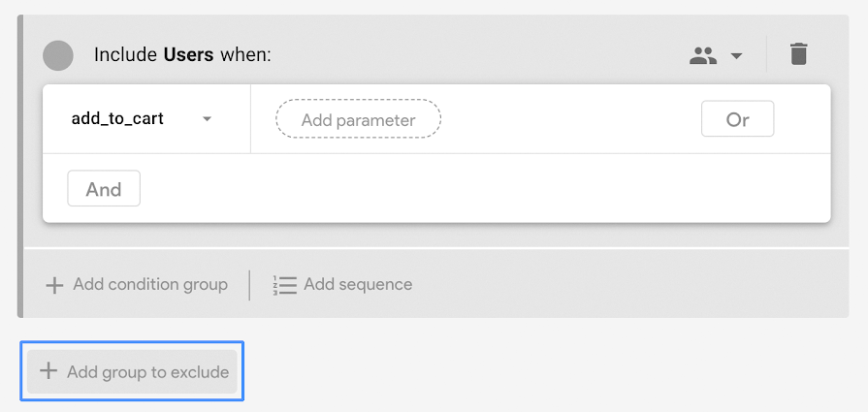Click plus icon beside Add condition group
This screenshot has width=868, height=412.
point(54,285)
